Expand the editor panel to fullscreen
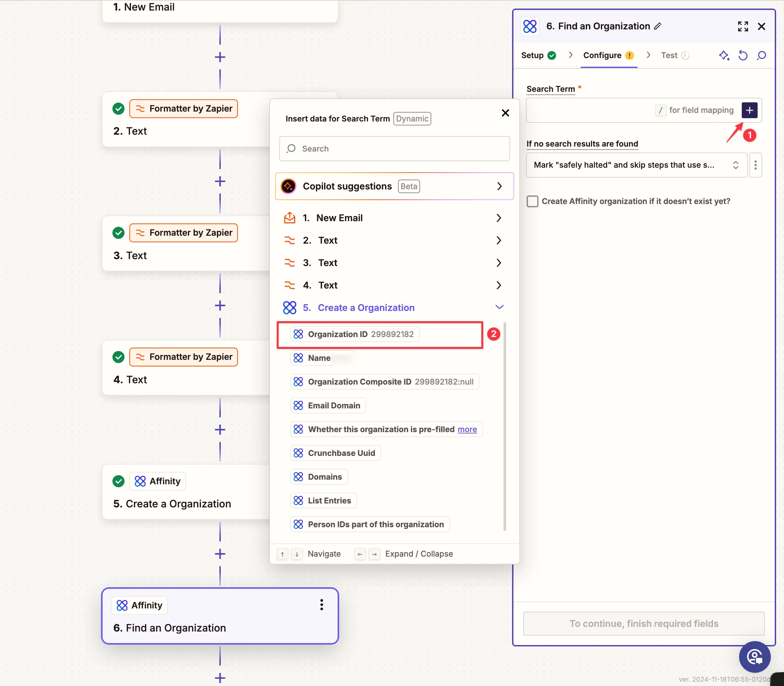The height and width of the screenshot is (686, 784). (x=743, y=26)
